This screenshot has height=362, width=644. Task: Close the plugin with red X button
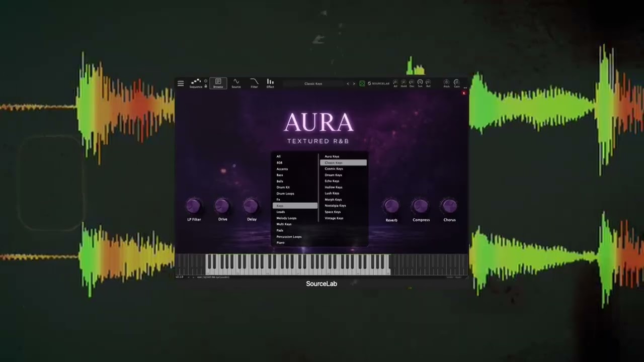coord(464,93)
